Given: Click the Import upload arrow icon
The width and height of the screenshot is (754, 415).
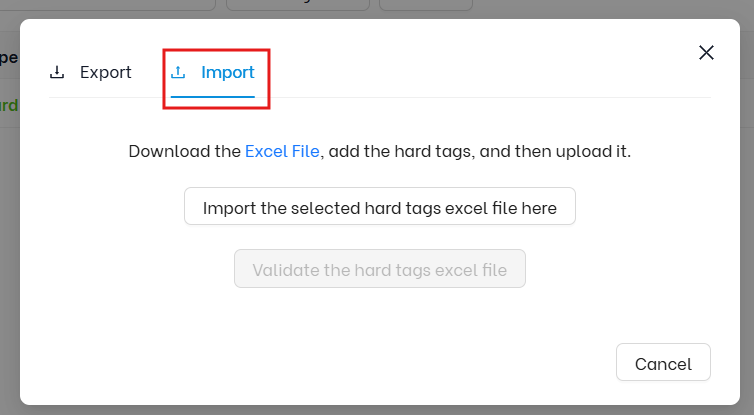Looking at the screenshot, I should [x=178, y=72].
